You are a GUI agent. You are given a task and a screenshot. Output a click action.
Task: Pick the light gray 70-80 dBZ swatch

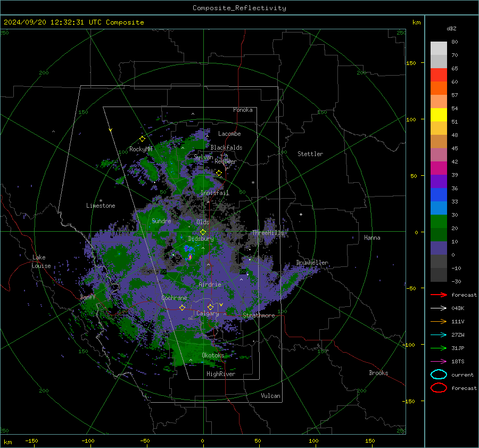[x=439, y=48]
